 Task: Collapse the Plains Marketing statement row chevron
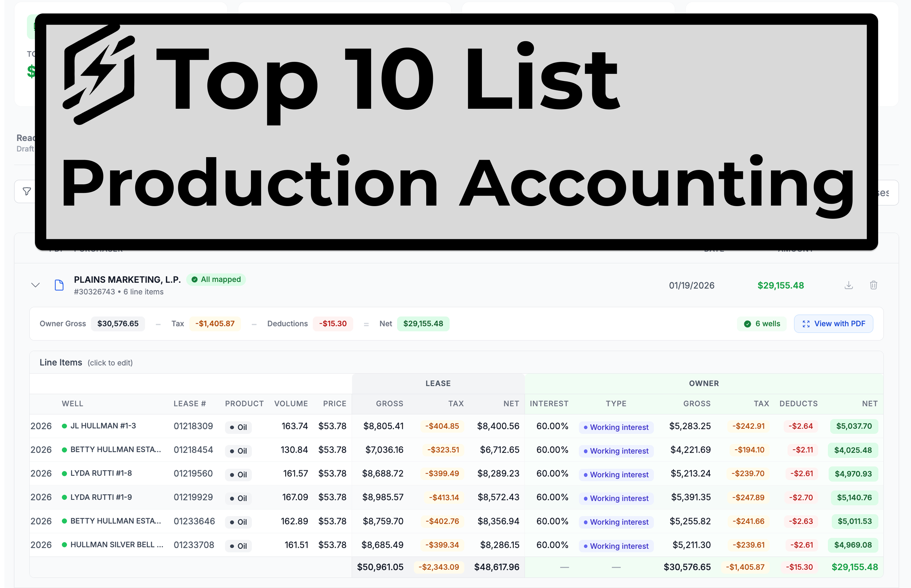click(x=35, y=285)
